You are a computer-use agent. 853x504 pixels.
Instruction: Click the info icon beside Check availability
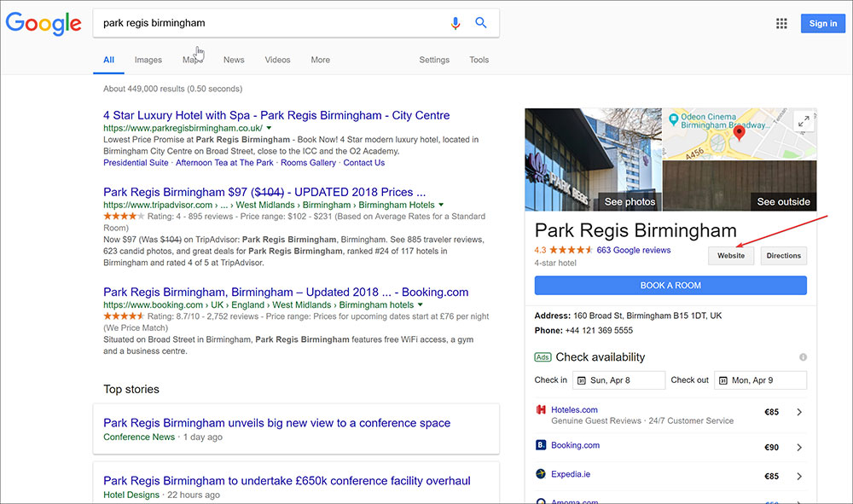tap(803, 357)
